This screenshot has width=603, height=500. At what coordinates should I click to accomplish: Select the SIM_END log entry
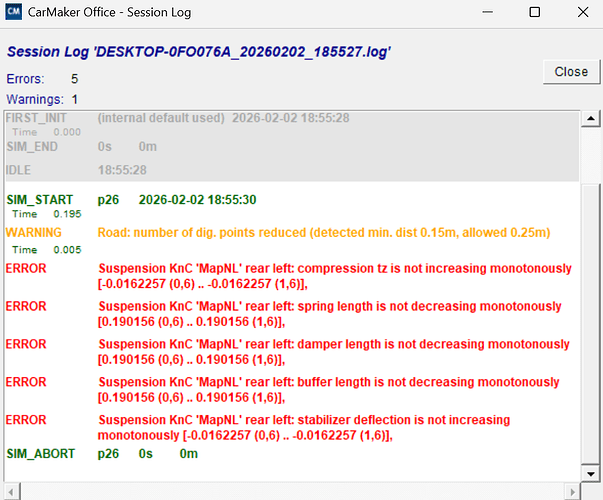[x=32, y=146]
